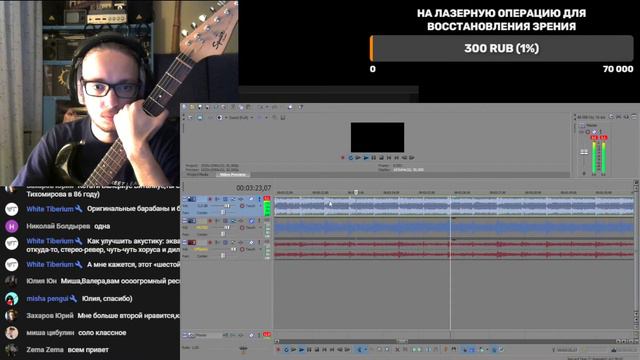Toggle loop button under video preview

coord(351,158)
